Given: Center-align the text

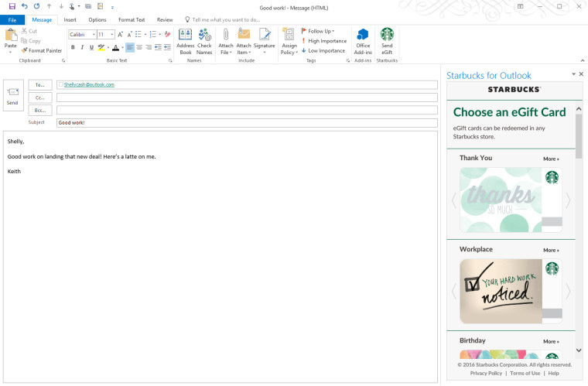Looking at the screenshot, I should click(x=139, y=47).
